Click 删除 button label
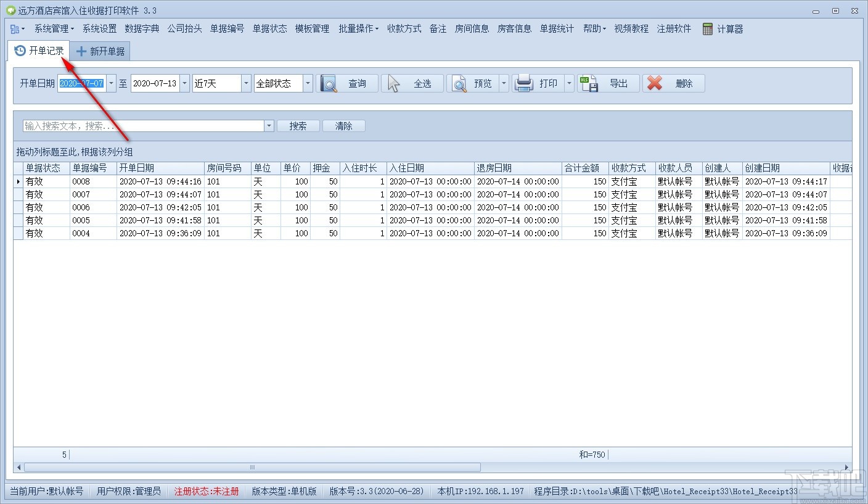The height and width of the screenshot is (504, 868). pyautogui.click(x=684, y=83)
